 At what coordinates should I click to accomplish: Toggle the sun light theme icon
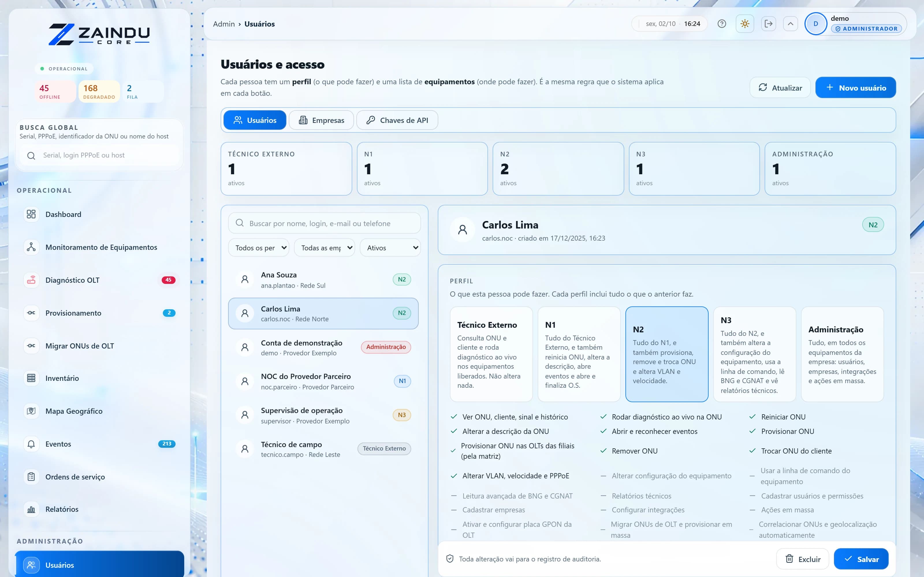click(x=745, y=24)
